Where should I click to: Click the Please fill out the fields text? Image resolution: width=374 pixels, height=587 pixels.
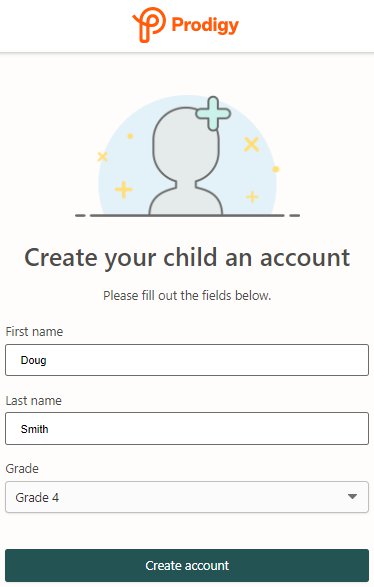click(x=187, y=296)
